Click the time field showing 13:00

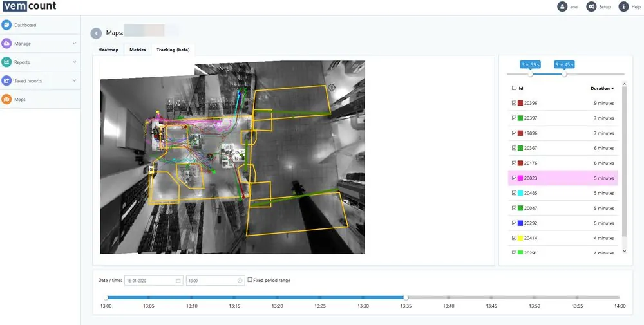point(215,281)
